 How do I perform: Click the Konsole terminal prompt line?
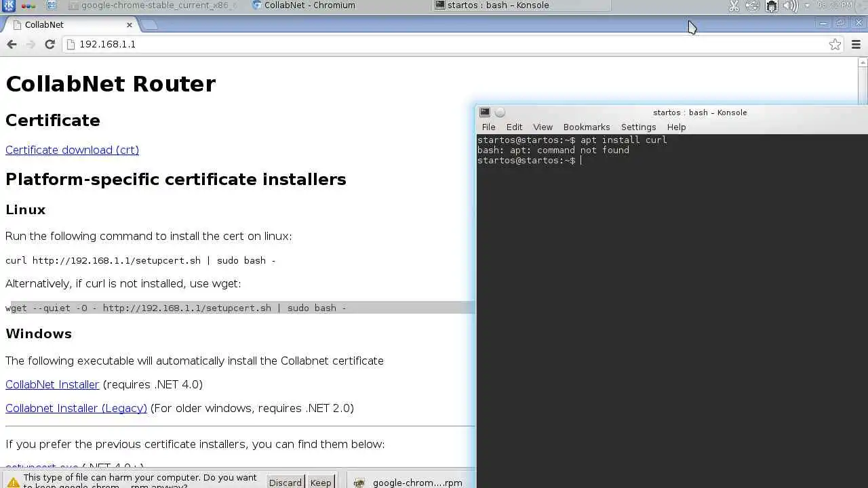[x=529, y=161]
